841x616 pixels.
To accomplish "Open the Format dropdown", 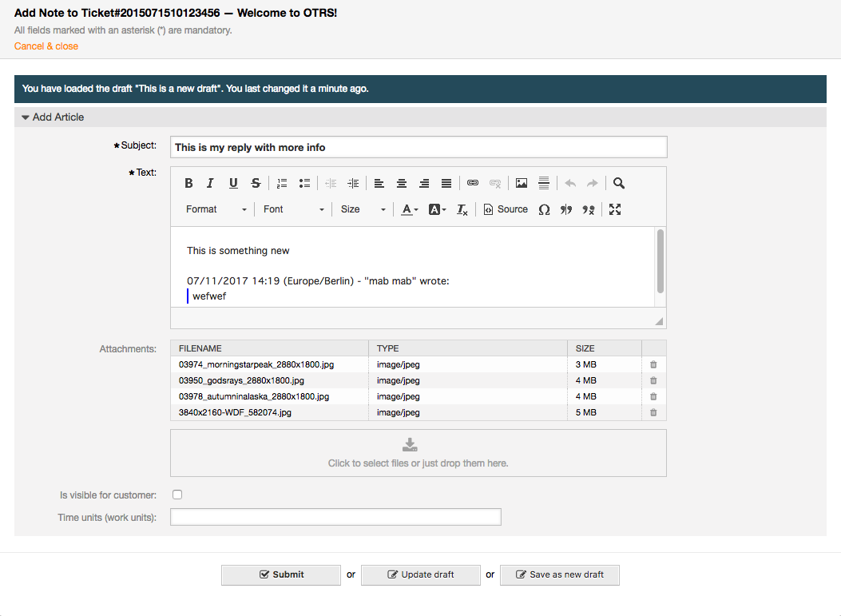I will click(x=216, y=209).
